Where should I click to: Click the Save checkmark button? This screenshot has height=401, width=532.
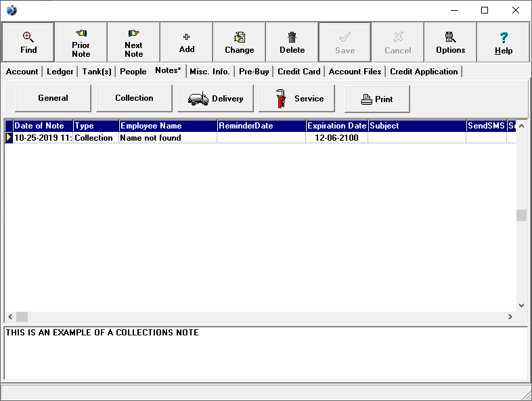click(345, 43)
